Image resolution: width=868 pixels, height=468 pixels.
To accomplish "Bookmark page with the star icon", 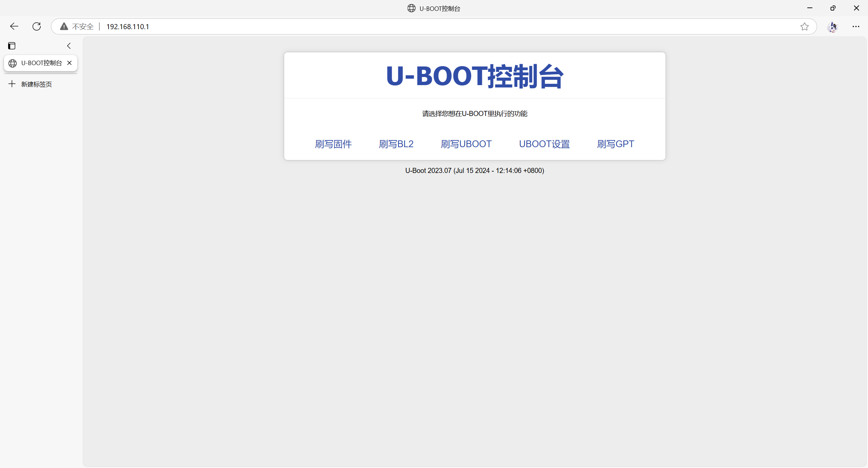I will tap(804, 26).
